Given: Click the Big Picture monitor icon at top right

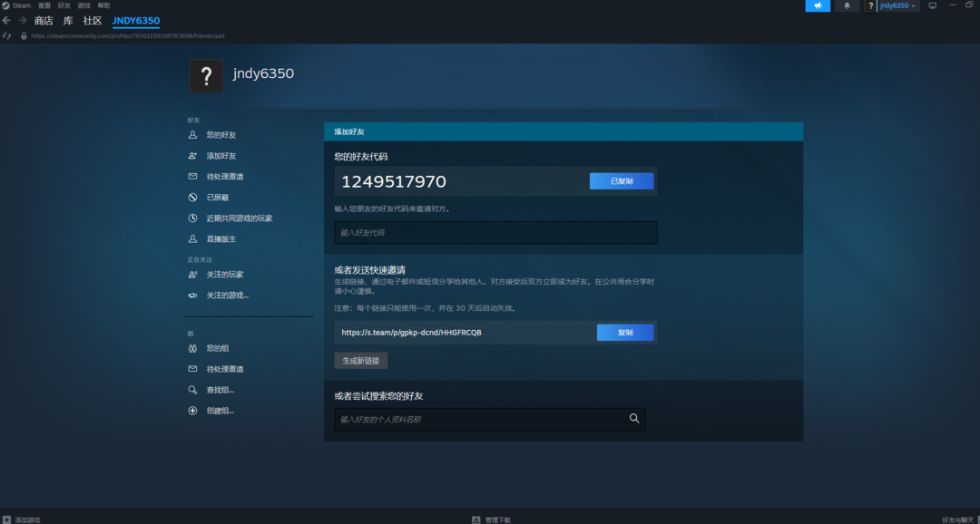Looking at the screenshot, I should (x=932, y=5).
